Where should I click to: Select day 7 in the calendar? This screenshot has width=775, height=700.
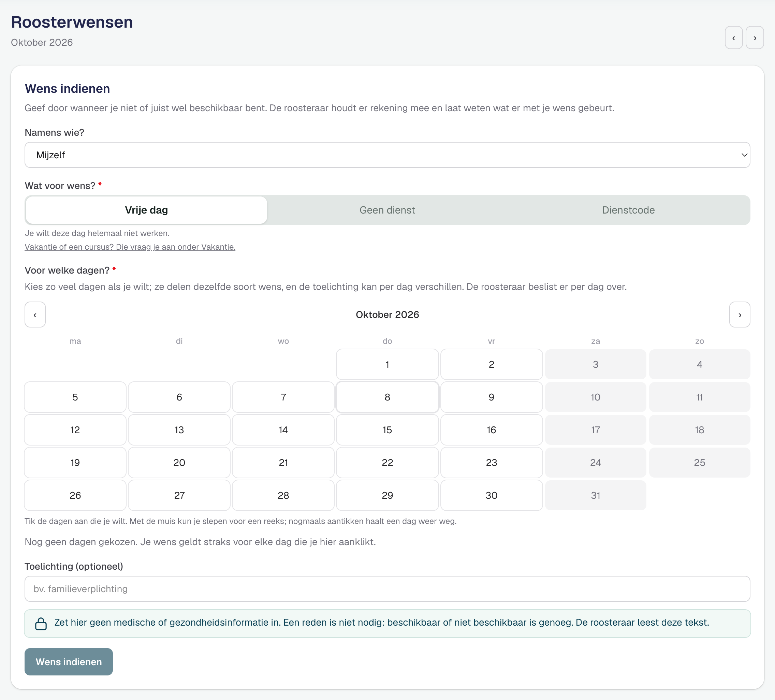point(283,397)
